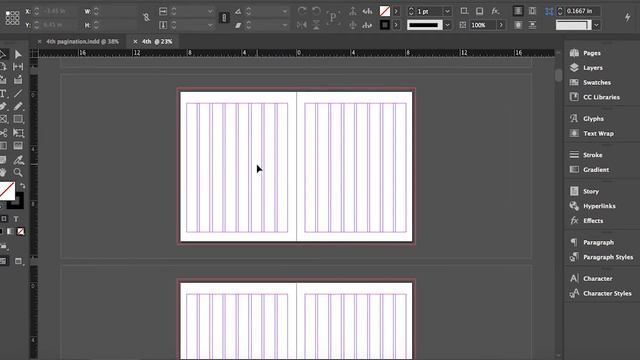Click the large fill box in toolbox

coord(7,191)
